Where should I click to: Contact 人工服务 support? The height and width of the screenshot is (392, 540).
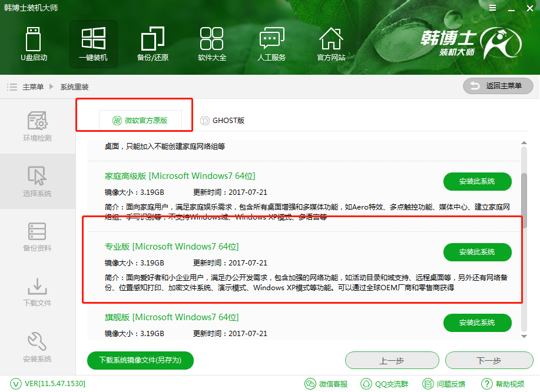click(271, 44)
